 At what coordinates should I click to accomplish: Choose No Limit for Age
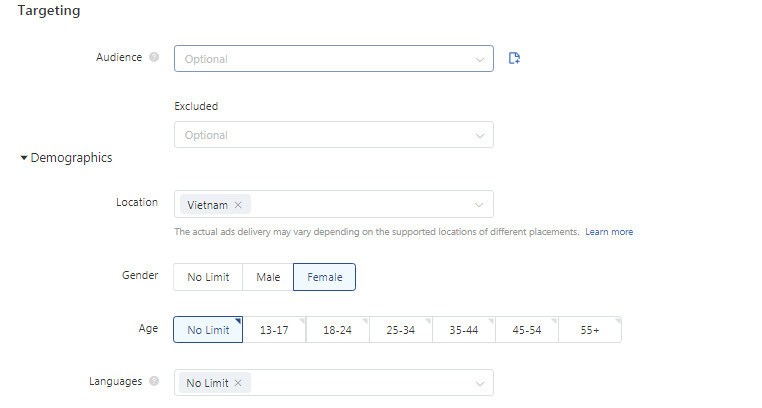click(208, 330)
